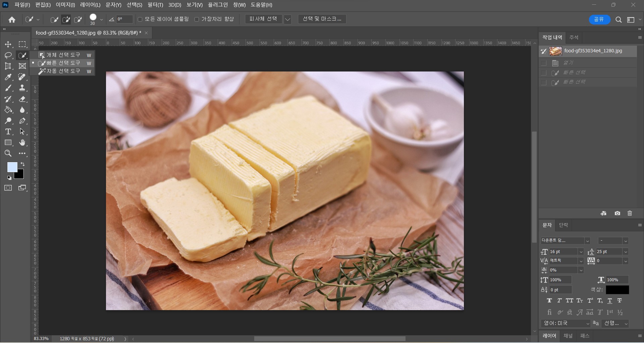Screen dimensions: 644x343
Task: Choose Object Selection tool (개체 선택 도구)
Action: [62, 55]
